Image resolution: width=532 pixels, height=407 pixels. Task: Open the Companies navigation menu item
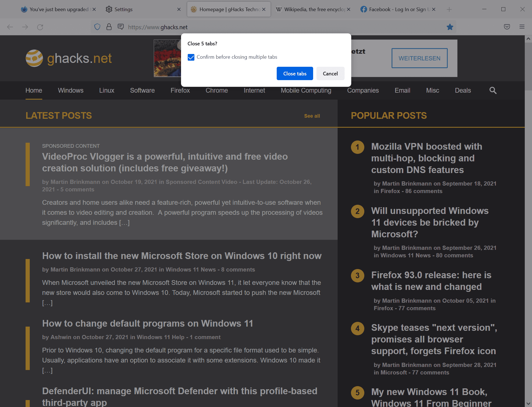[363, 90]
